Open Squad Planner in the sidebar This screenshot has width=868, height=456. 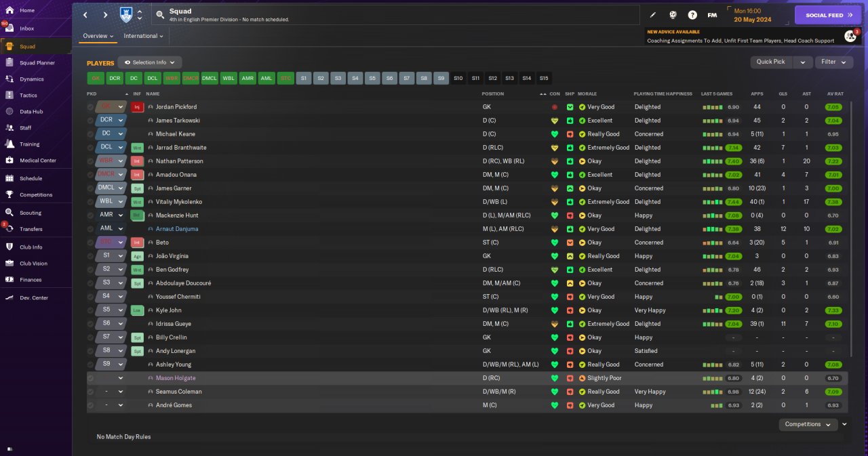(x=37, y=62)
